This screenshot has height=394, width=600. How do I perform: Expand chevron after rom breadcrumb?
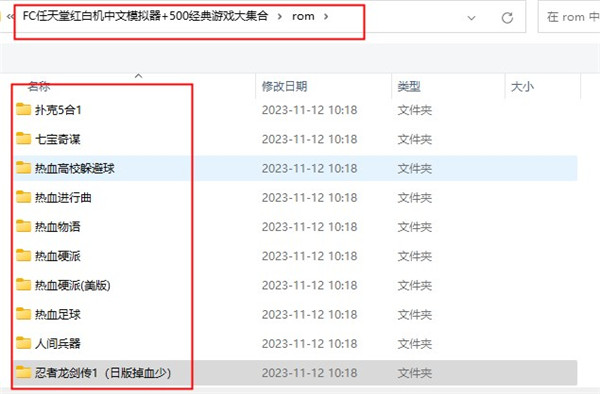click(x=326, y=16)
